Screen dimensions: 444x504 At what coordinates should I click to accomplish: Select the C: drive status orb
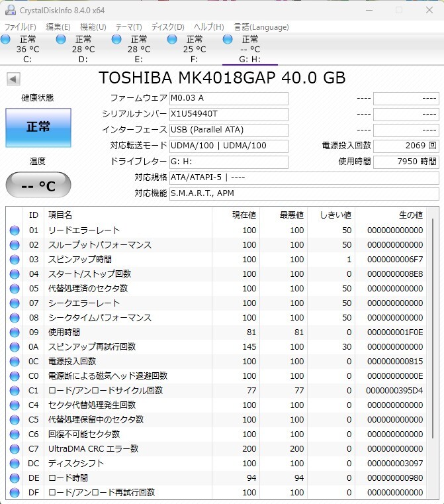(7, 40)
